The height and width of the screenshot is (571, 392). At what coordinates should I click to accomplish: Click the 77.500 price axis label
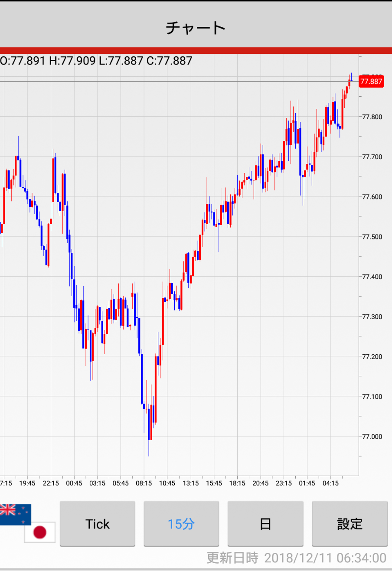pos(372,237)
